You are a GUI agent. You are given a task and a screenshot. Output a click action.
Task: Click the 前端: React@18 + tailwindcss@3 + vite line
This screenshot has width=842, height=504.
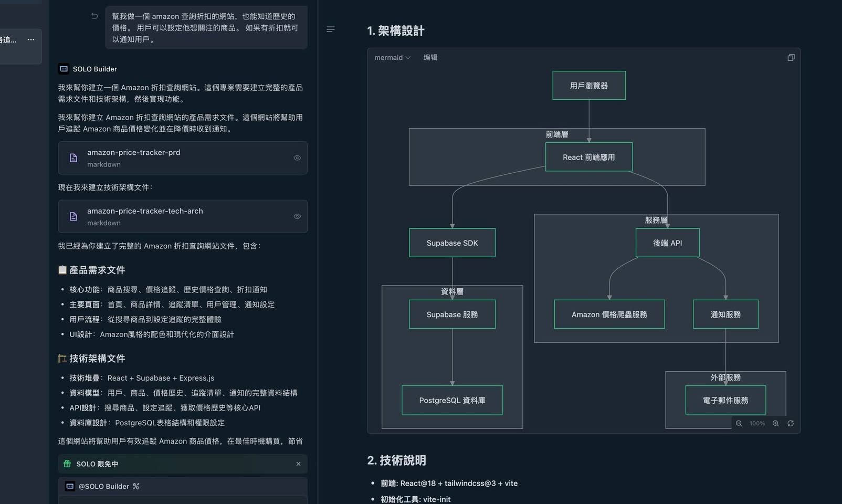click(449, 484)
